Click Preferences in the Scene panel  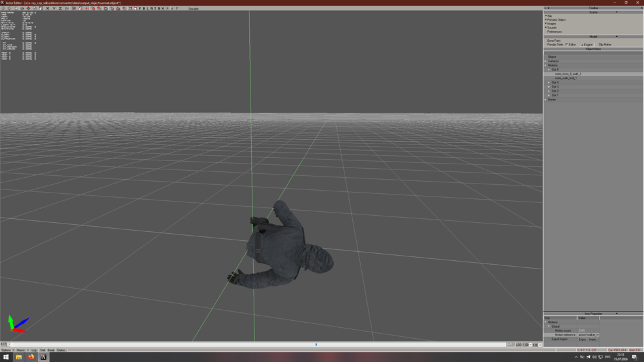[554, 32]
